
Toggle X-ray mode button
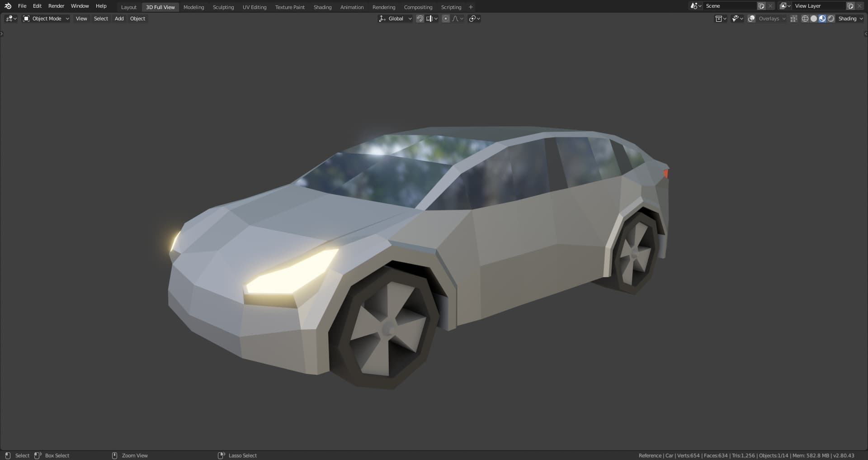pyautogui.click(x=794, y=19)
